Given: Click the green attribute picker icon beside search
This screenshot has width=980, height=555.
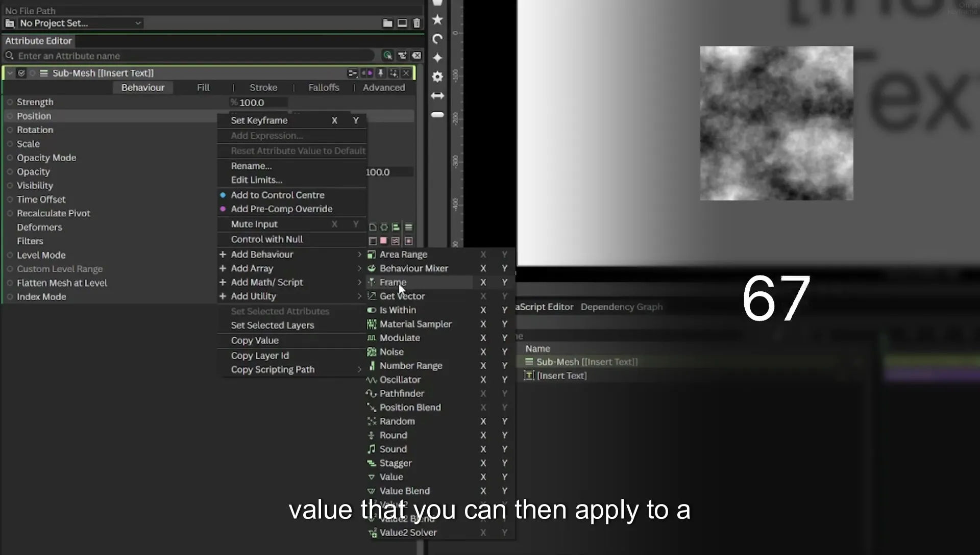Looking at the screenshot, I should (387, 56).
